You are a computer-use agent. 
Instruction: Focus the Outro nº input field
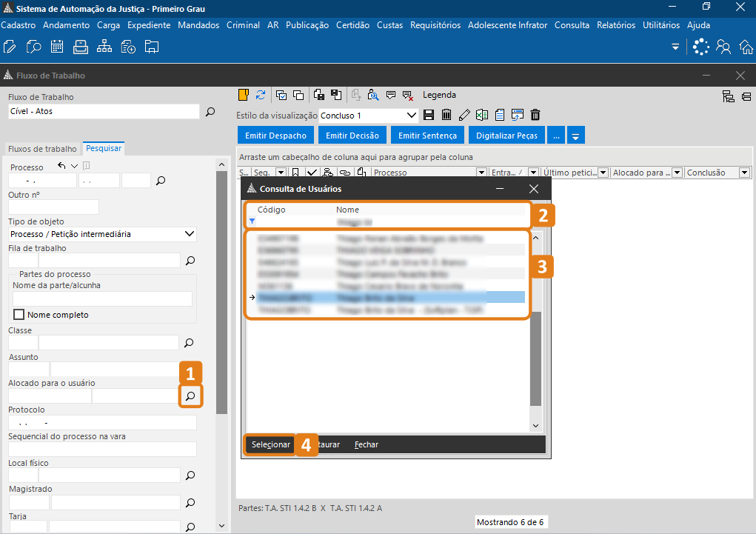[53, 207]
